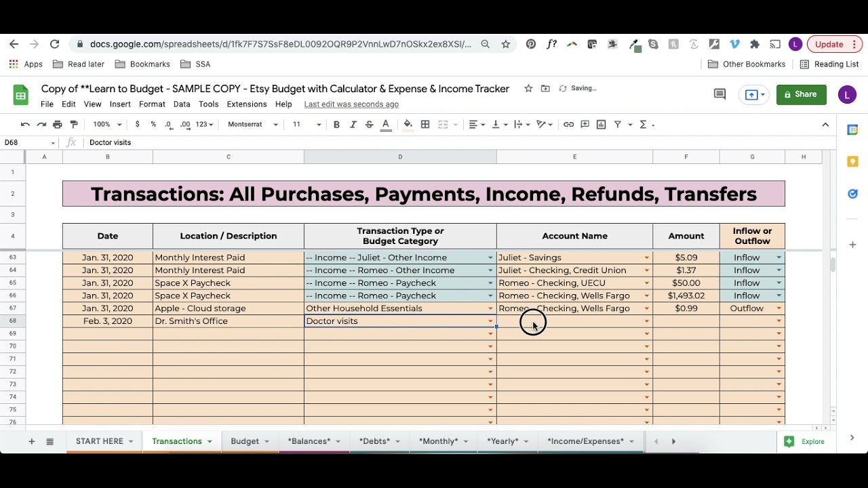The width and height of the screenshot is (868, 488).
Task: Switch to the *Yearly* sheet tab
Action: click(x=502, y=441)
